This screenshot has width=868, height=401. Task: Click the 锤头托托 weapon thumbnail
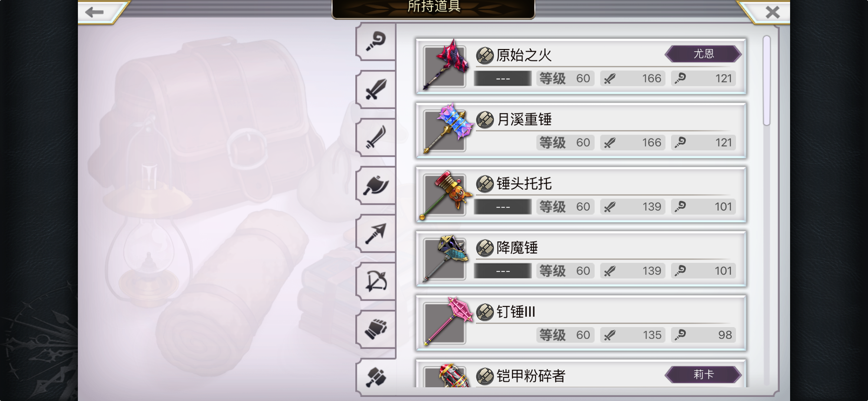click(x=445, y=195)
